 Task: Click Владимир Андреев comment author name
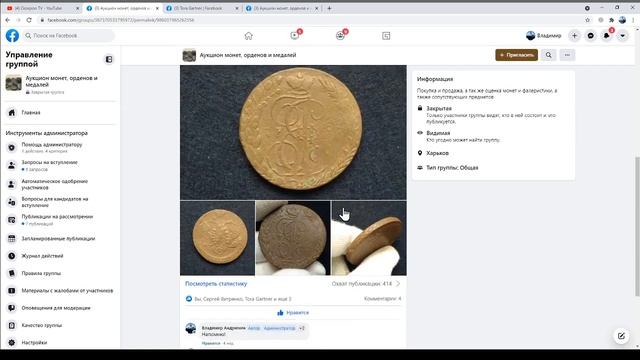click(223, 328)
